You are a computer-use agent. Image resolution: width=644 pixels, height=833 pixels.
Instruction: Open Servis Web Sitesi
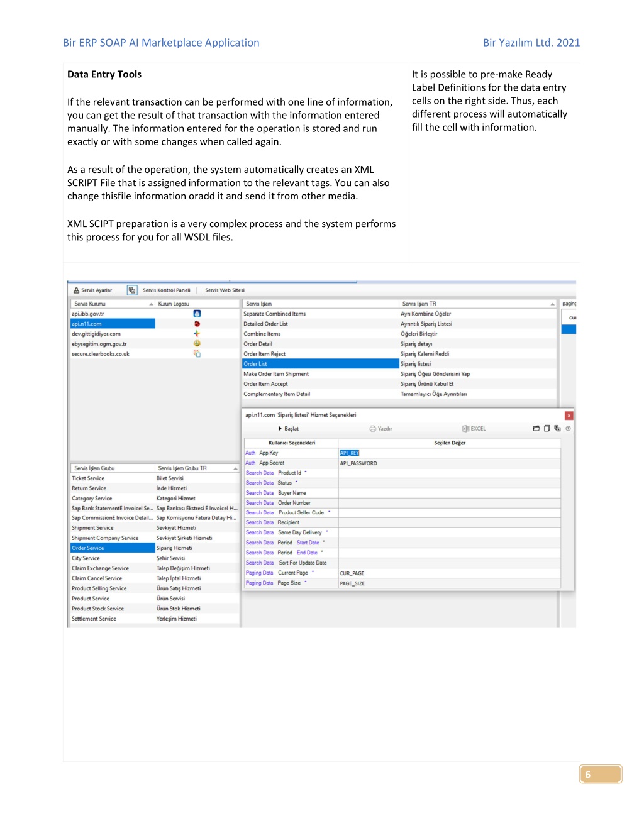tap(225, 290)
